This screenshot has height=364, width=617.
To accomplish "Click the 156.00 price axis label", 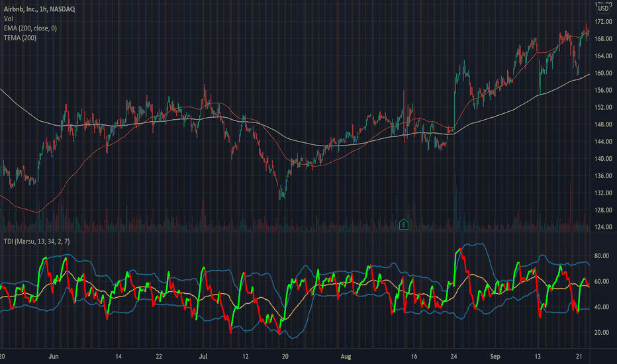I will [x=603, y=90].
